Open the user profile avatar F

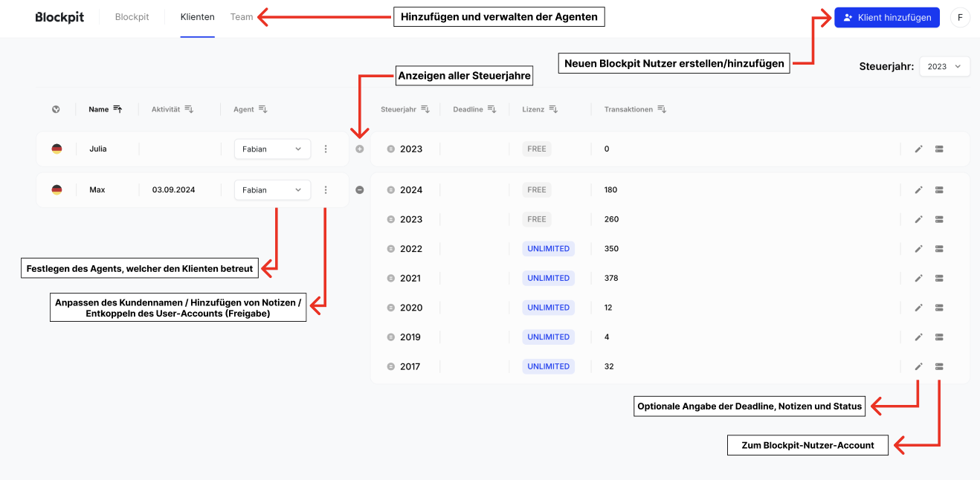tap(960, 18)
